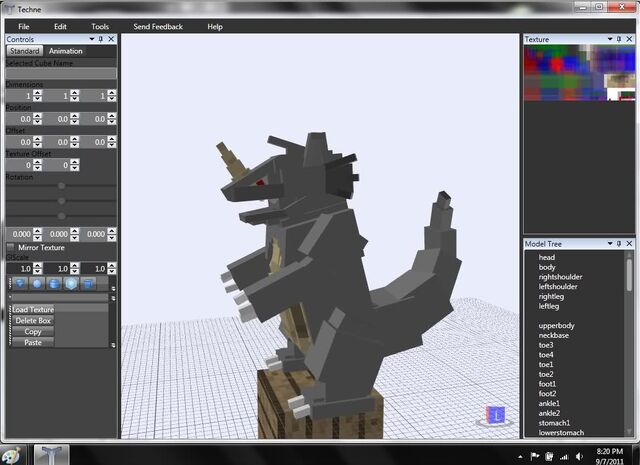Open the File menu

click(24, 27)
